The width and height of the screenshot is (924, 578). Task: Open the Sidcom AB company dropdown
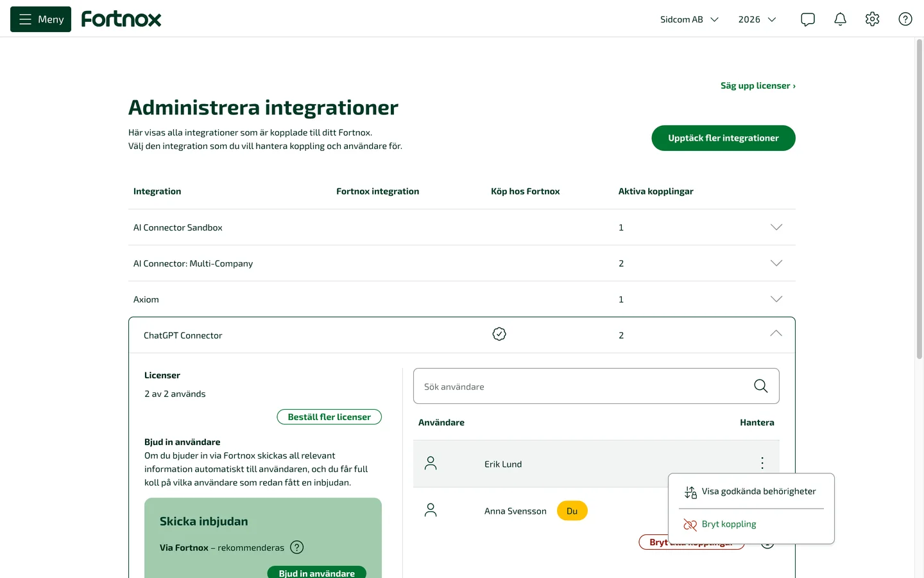tap(690, 19)
